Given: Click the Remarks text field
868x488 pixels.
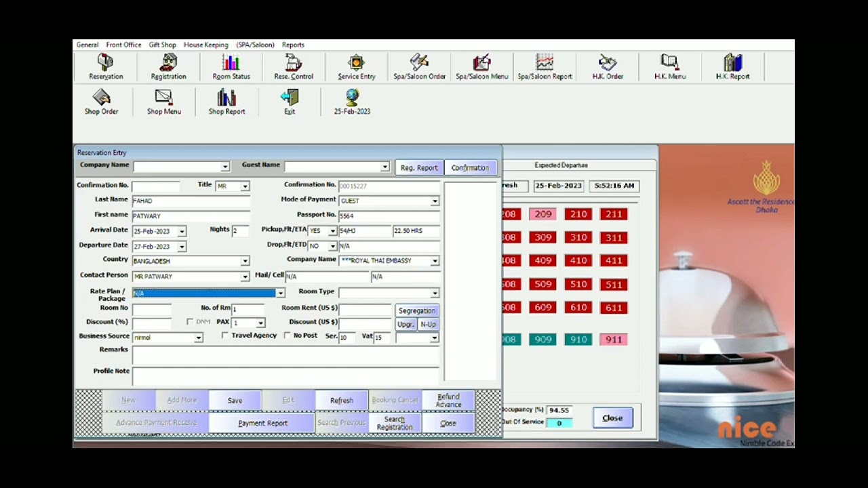Looking at the screenshot, I should (285, 354).
